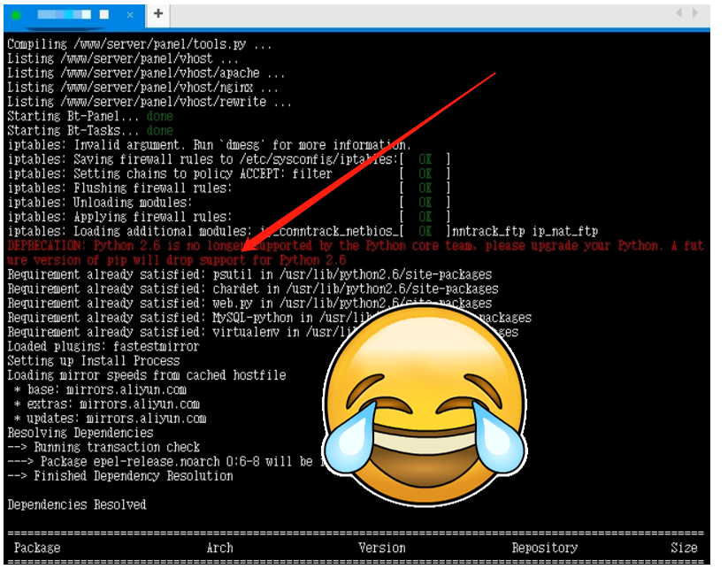Click Loaded plugins: fastestmirror line
The width and height of the screenshot is (728, 577).
[x=103, y=347]
